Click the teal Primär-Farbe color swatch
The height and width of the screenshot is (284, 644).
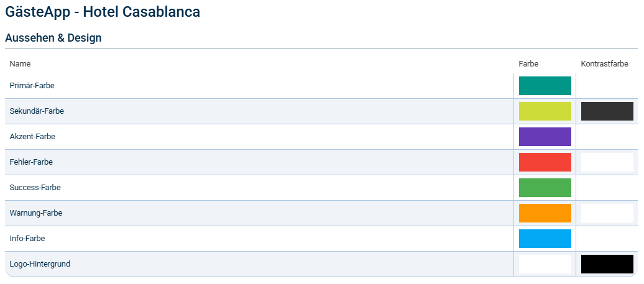(545, 86)
